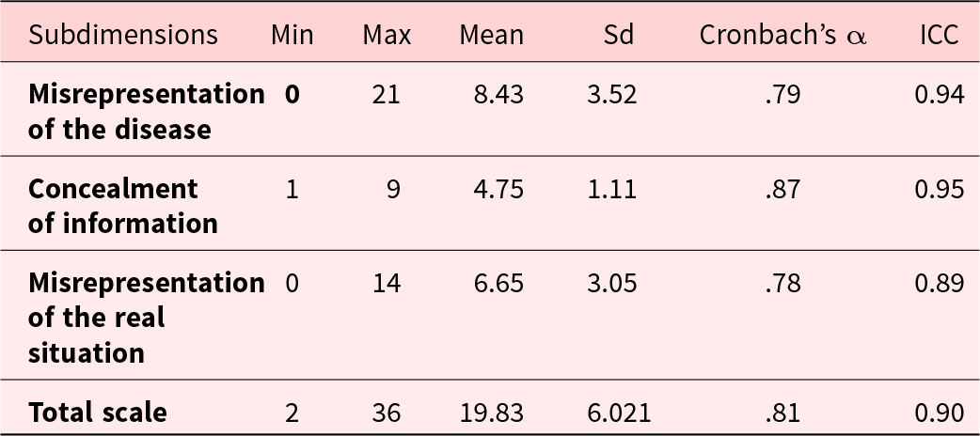980x436 pixels.
Task: Click the Cronbach's alpha value .87
Action: point(782,189)
